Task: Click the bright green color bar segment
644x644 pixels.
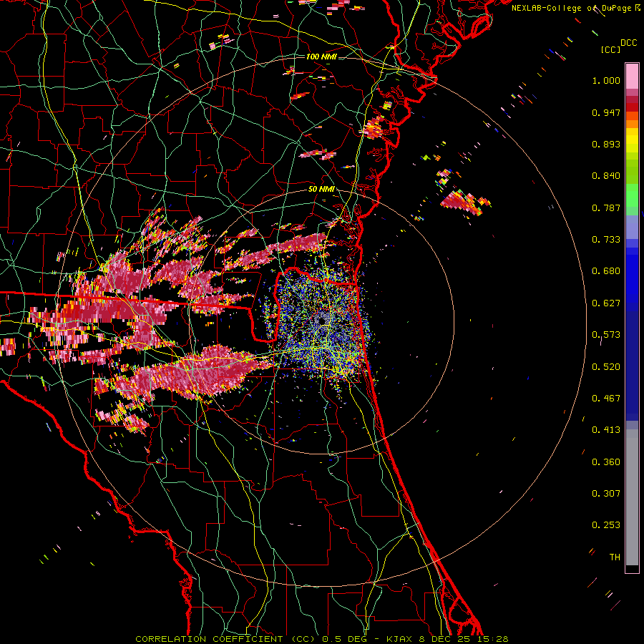Action: tap(632, 196)
